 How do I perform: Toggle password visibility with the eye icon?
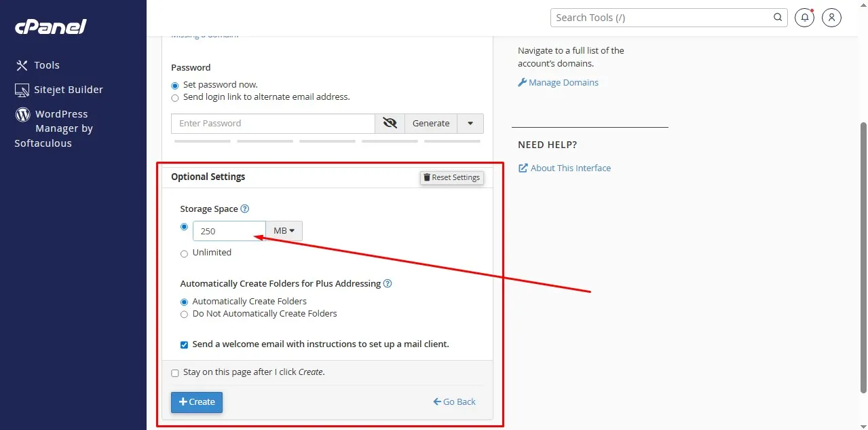point(389,123)
